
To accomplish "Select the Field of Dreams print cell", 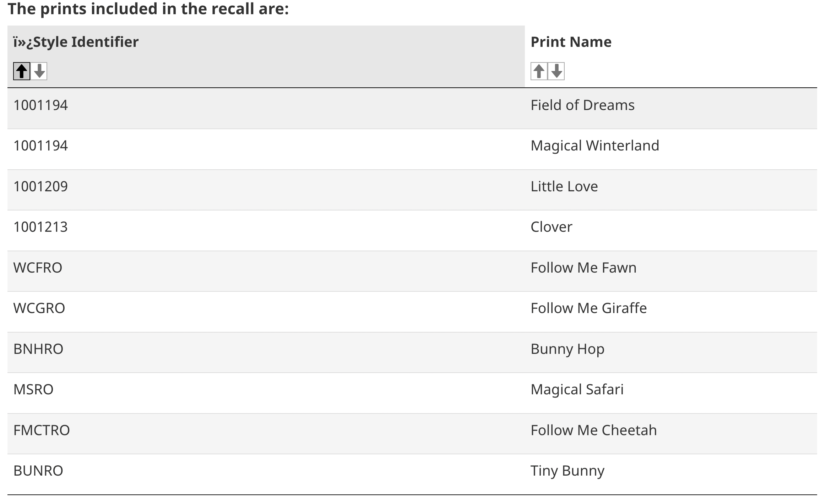I will [x=582, y=105].
